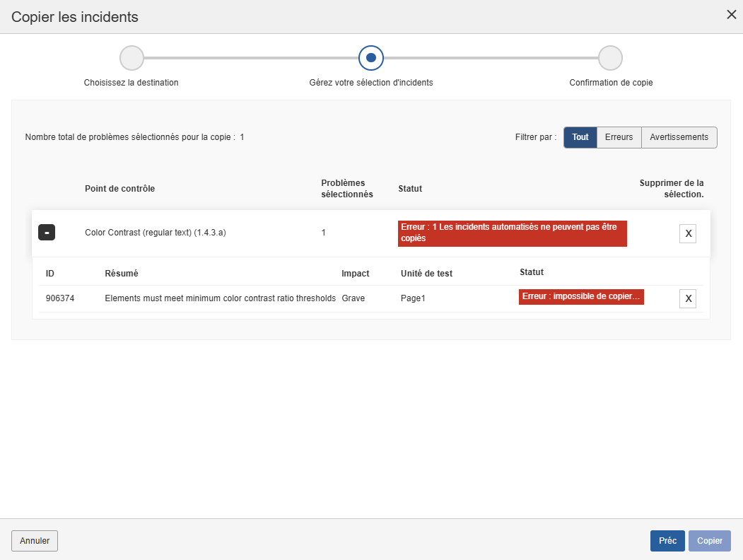
Task: Select the Tout filter option
Action: (580, 137)
